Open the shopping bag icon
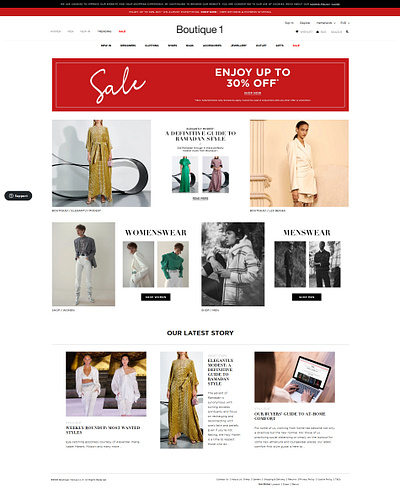This screenshot has height=495, width=400. [x=318, y=32]
